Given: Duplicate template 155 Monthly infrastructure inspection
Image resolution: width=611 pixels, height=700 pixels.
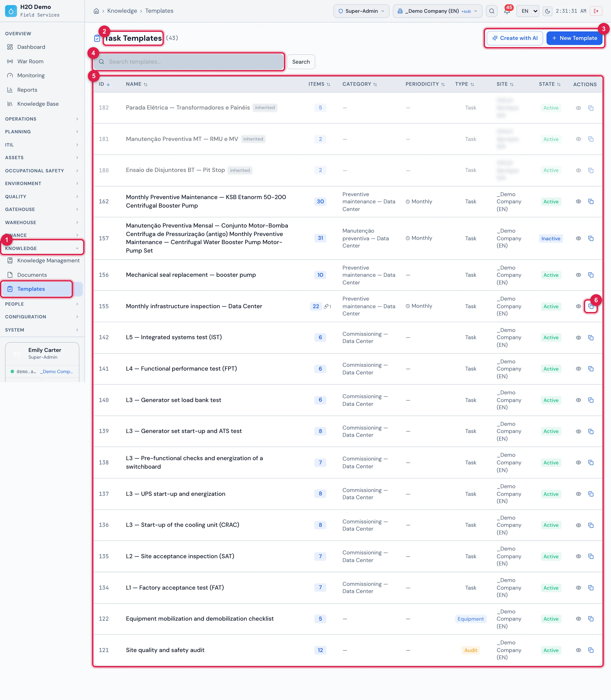Looking at the screenshot, I should (x=591, y=306).
